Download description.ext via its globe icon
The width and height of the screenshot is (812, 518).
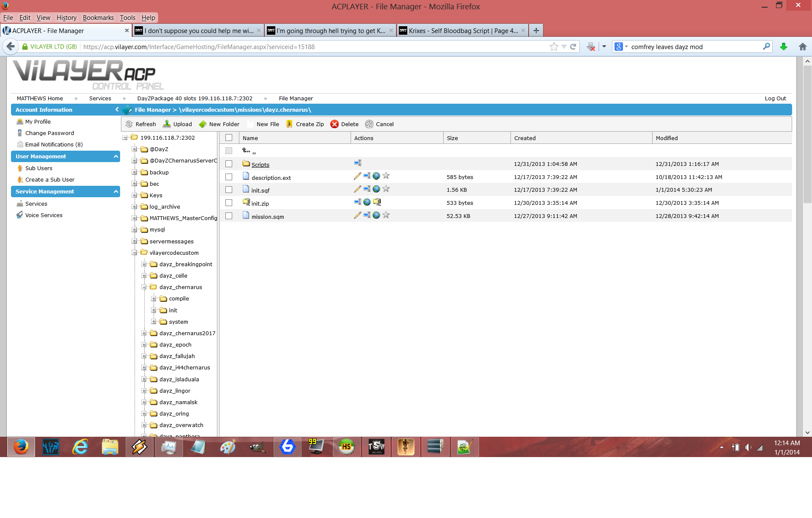point(376,176)
